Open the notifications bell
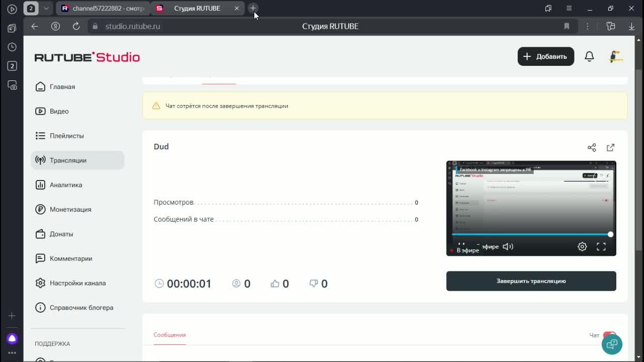The height and width of the screenshot is (362, 644). pos(589,56)
